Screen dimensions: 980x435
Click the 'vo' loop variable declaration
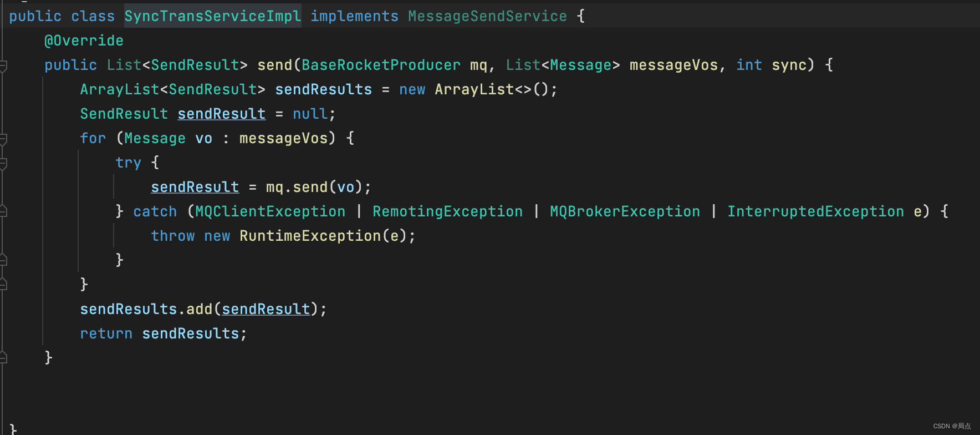tap(204, 138)
